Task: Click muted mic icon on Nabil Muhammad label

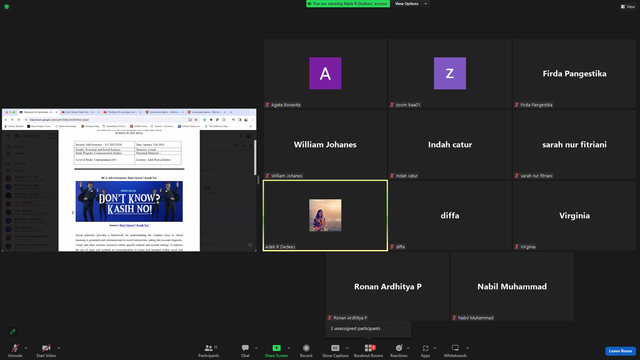Action: (454, 318)
